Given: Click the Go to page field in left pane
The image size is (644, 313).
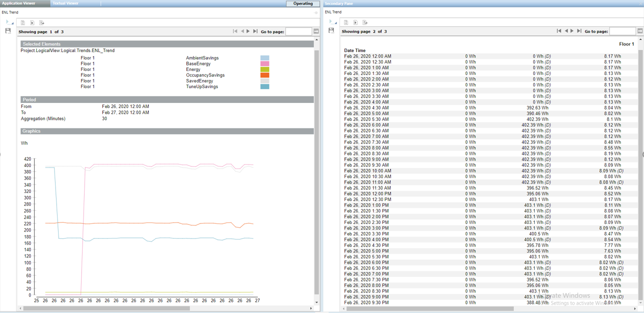Looking at the screenshot, I should point(298,31).
